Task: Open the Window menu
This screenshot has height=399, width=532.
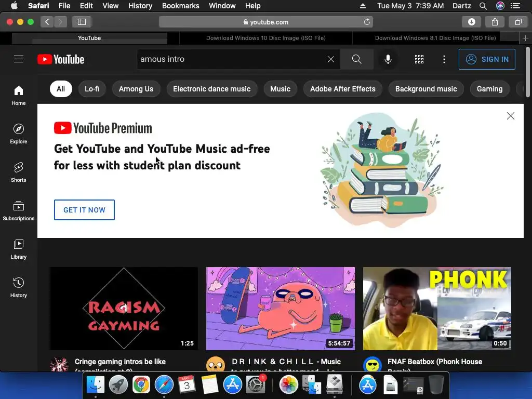Action: tap(222, 6)
